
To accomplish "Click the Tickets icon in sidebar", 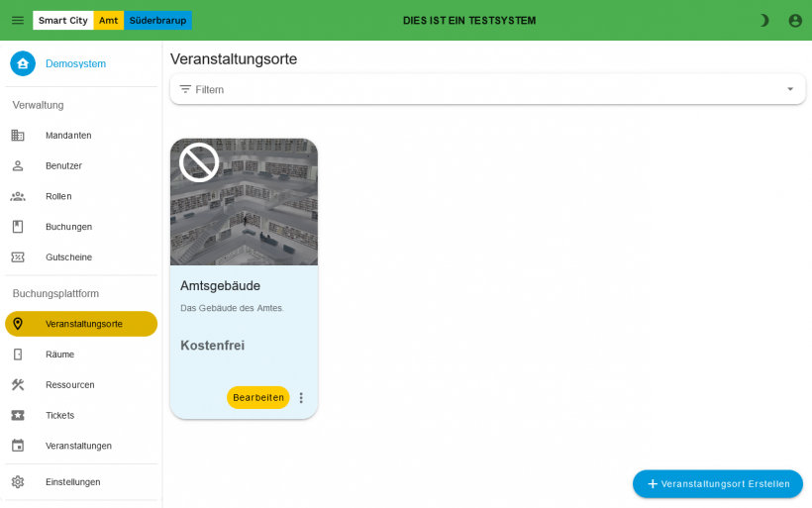I will pyautogui.click(x=18, y=416).
